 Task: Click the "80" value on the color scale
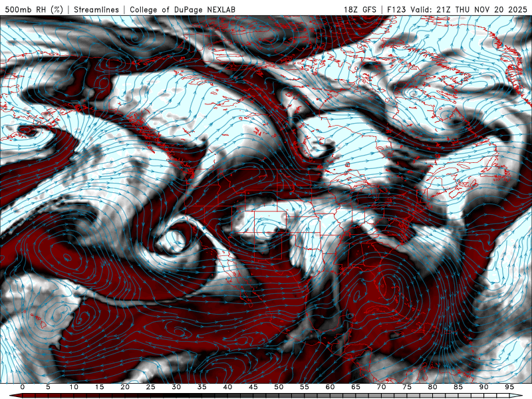point(432,387)
